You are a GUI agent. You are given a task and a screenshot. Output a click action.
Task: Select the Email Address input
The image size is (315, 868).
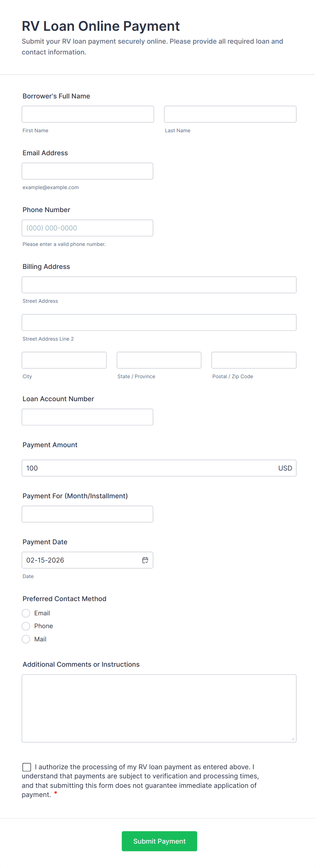pos(87,171)
